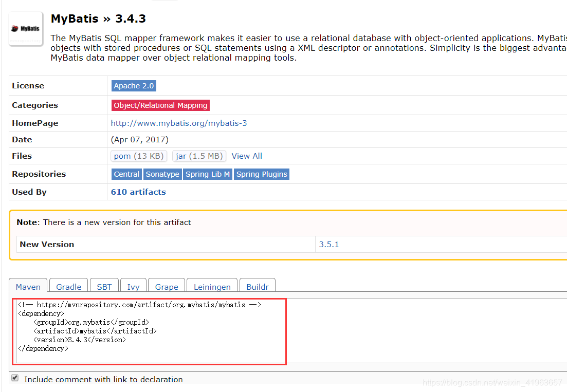This screenshot has height=392, width=567.
Task: Download the jar (1.5 MB) file
Action: [199, 156]
